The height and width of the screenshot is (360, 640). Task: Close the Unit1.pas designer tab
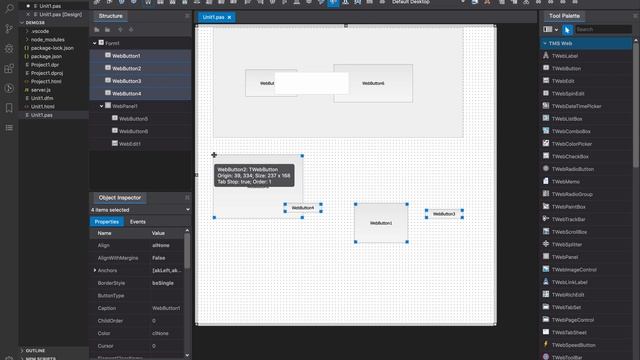(229, 17)
